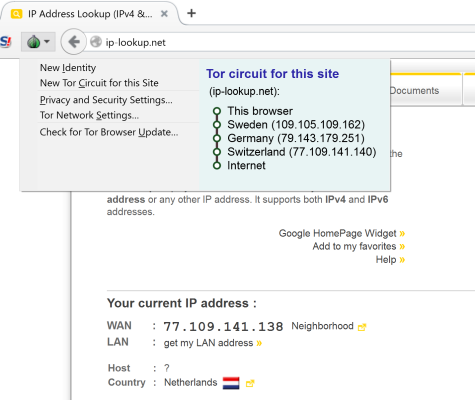Screen dimensions: 475x400
Task: Click the yellow arrows after get my LAN address
Action: point(259,343)
